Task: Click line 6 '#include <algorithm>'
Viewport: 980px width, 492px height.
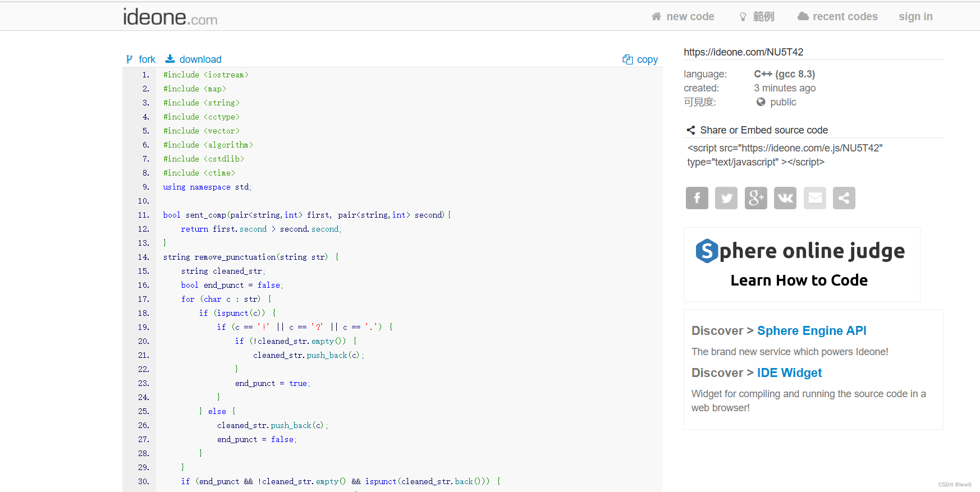Action: pos(208,145)
